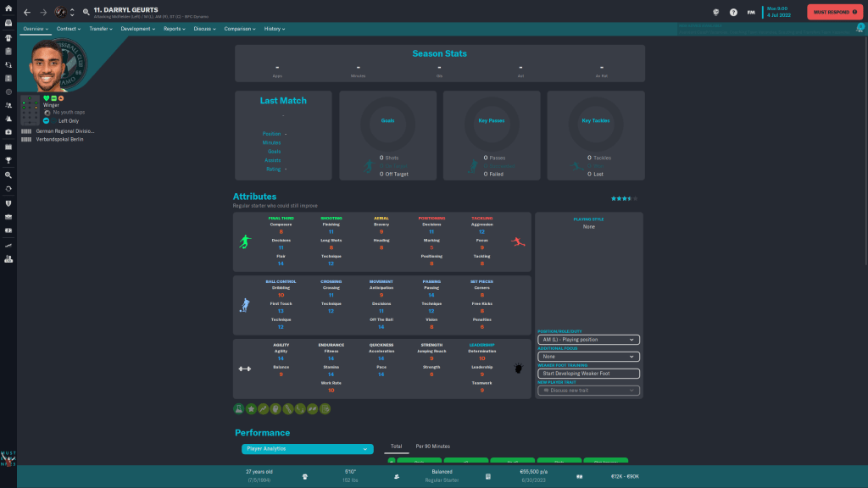Open the help question mark icon
The width and height of the screenshot is (868, 488).
coord(733,13)
